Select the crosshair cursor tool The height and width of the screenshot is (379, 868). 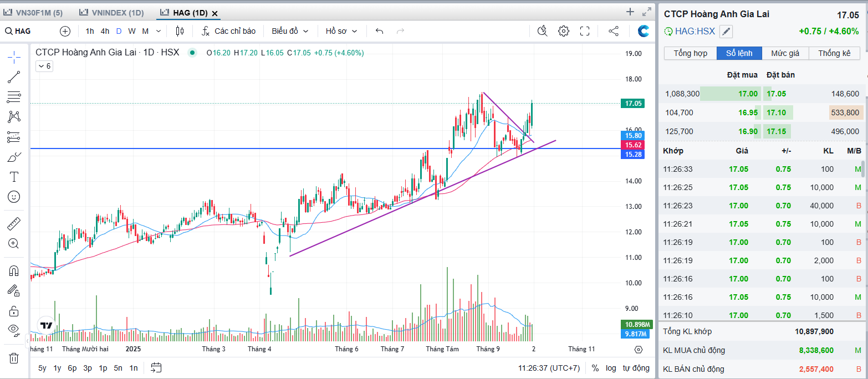[x=14, y=57]
